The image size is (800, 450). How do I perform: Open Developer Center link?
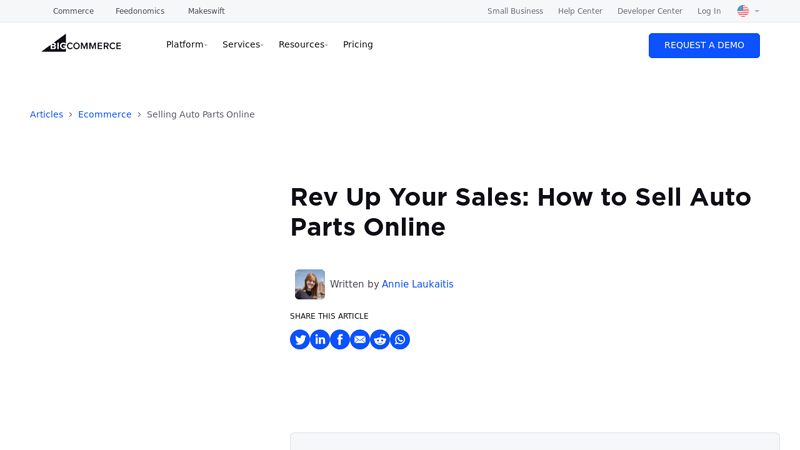click(649, 11)
